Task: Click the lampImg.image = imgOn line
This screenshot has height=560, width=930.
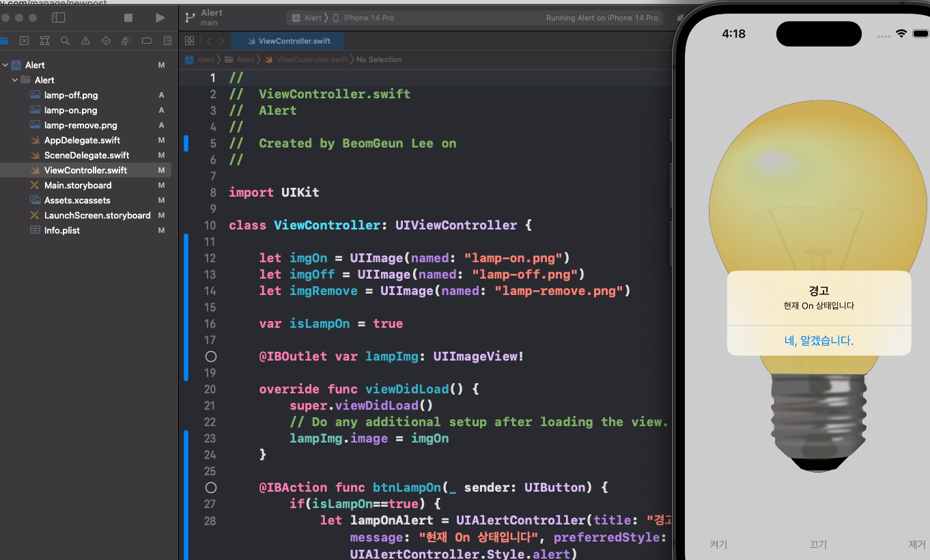Action: (x=369, y=438)
